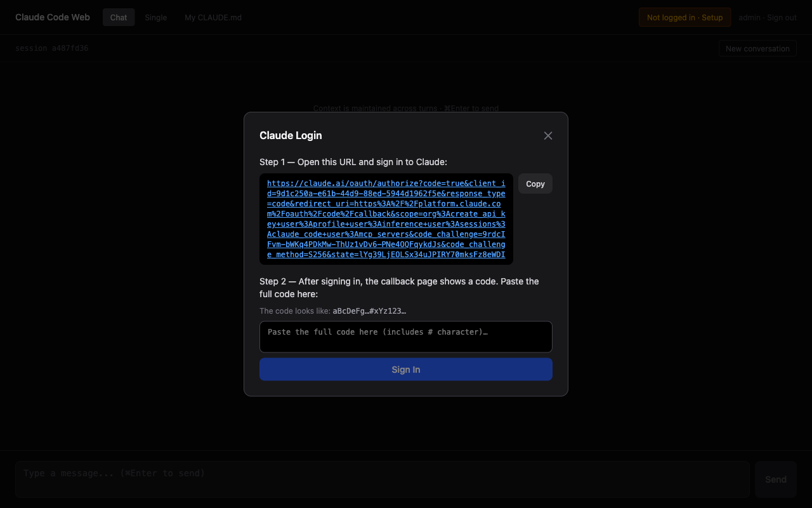Switch to the Chat tab
The width and height of the screenshot is (812, 508).
118,17
